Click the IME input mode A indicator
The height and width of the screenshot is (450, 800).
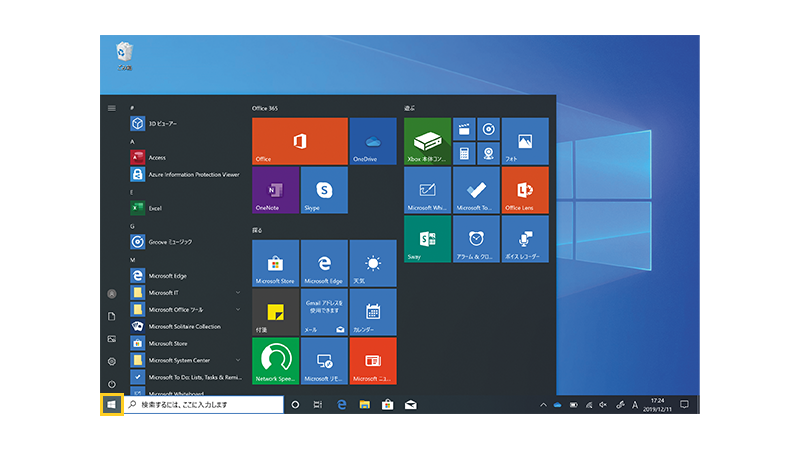[635, 405]
